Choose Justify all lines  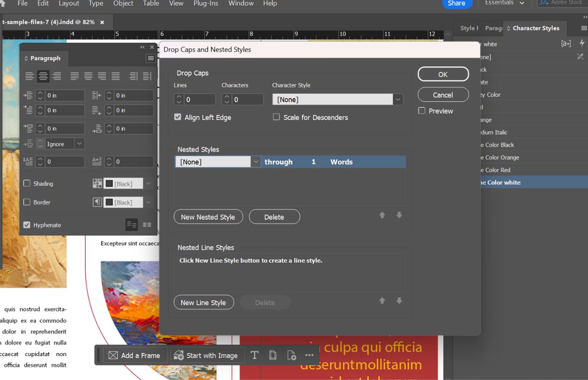(x=115, y=76)
